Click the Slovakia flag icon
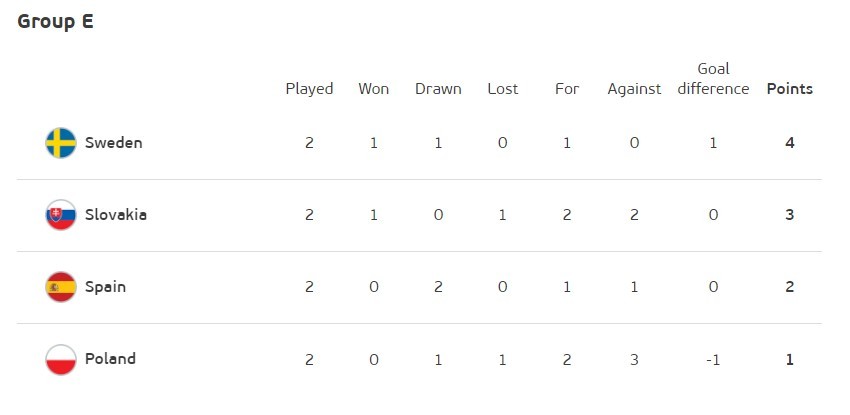This screenshot has width=850, height=415. [61, 215]
